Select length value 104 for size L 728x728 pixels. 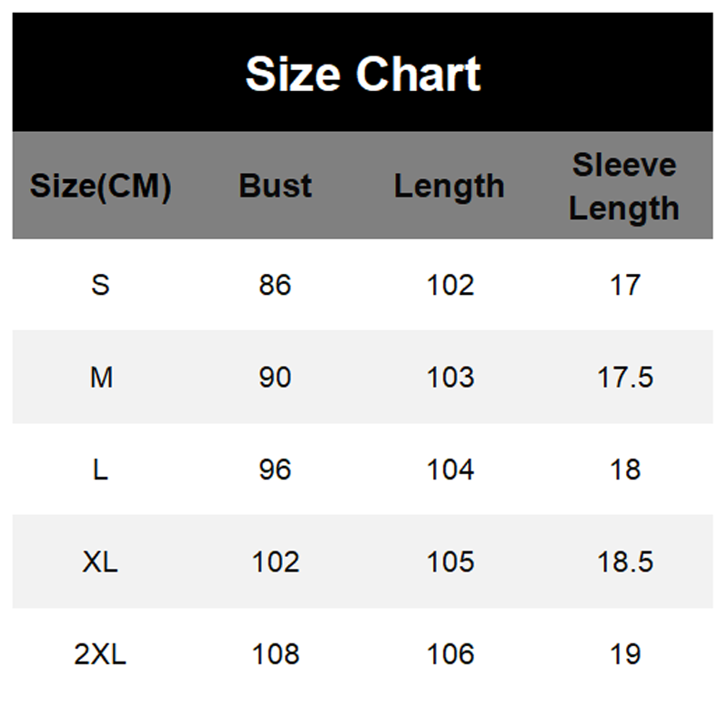pos(450,470)
